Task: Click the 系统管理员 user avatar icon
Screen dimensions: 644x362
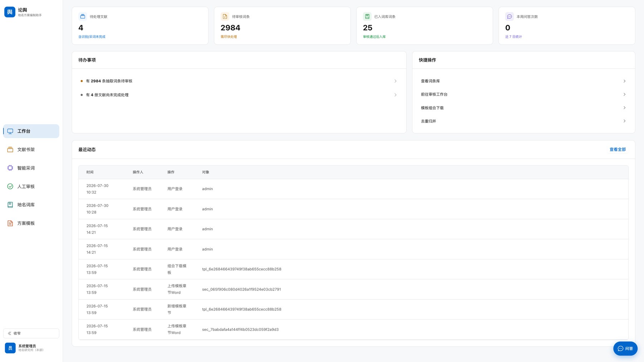Action: click(10, 348)
